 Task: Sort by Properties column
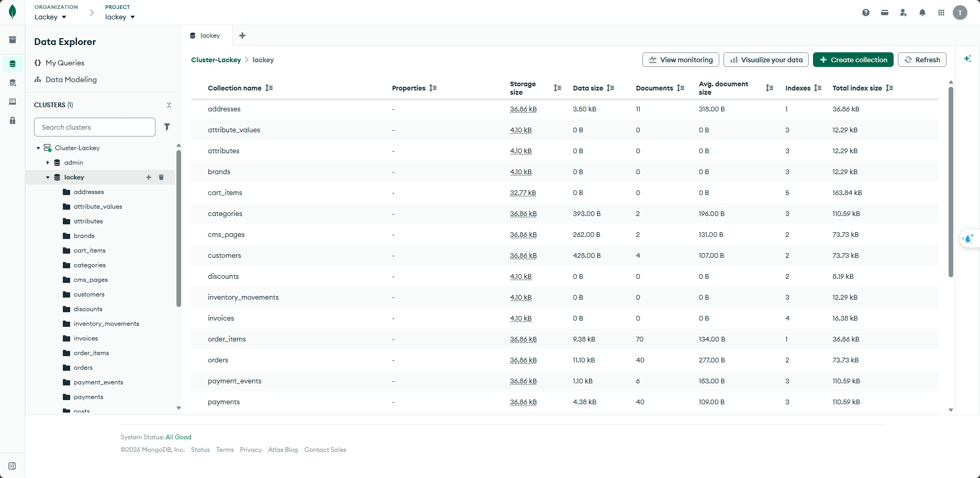tap(433, 88)
